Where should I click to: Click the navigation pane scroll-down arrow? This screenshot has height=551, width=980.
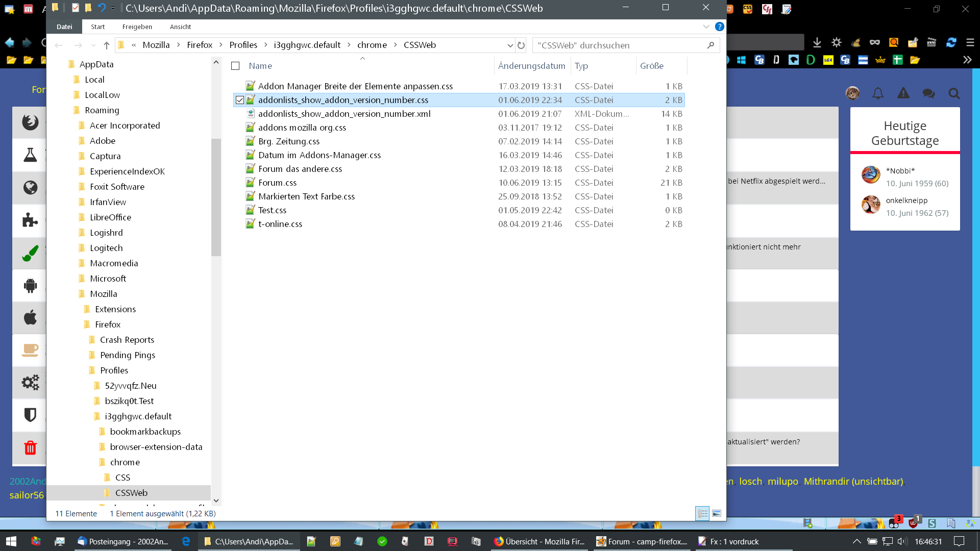(216, 500)
